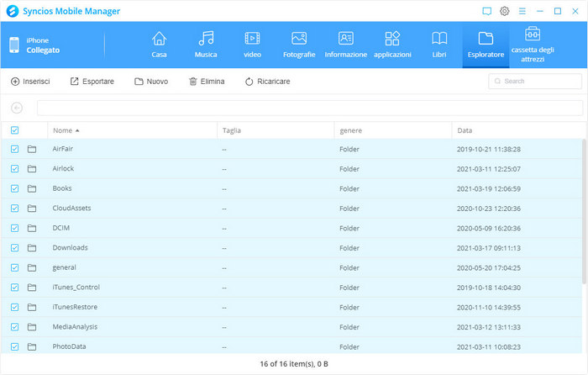The image size is (588, 375).
Task: Click the Airlock folder icon
Action: (32, 169)
